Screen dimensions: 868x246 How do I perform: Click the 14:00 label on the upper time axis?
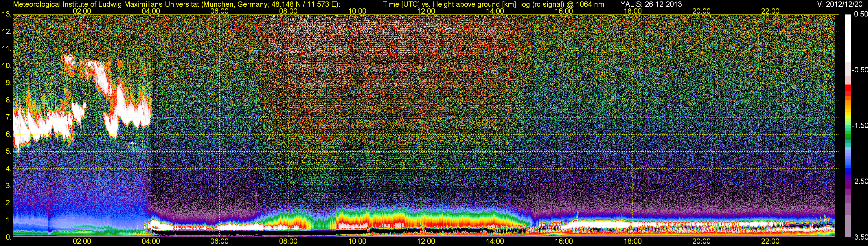click(495, 11)
